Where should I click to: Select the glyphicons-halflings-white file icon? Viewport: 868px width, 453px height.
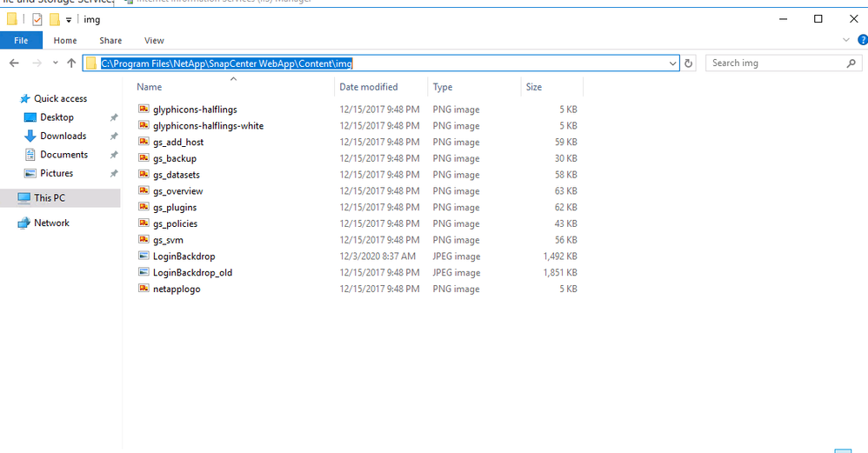pyautogui.click(x=144, y=125)
